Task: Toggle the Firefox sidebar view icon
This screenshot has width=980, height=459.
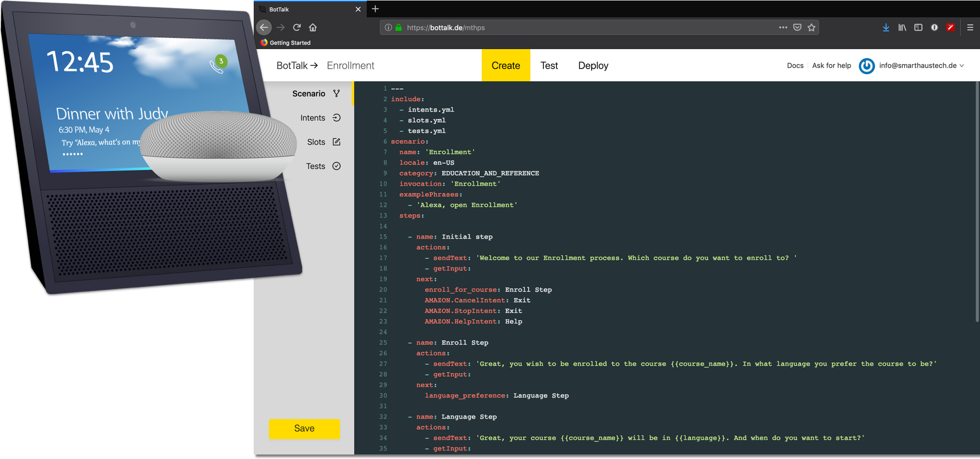Action: point(918,27)
